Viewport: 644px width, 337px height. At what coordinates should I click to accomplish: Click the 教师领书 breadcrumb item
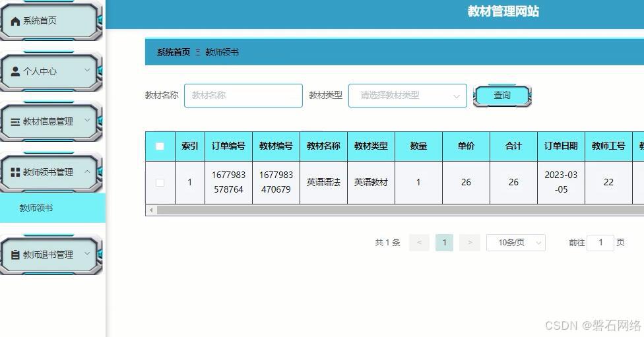[x=222, y=52]
